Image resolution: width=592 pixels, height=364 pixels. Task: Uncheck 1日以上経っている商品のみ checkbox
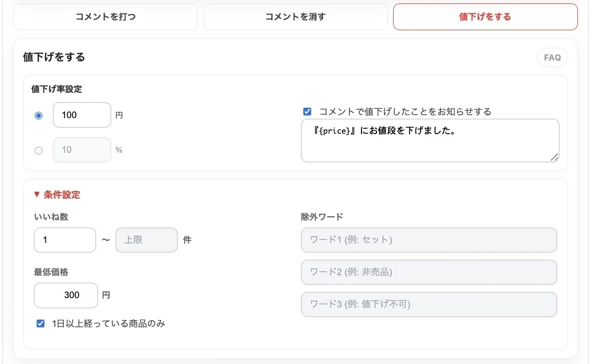(x=41, y=324)
